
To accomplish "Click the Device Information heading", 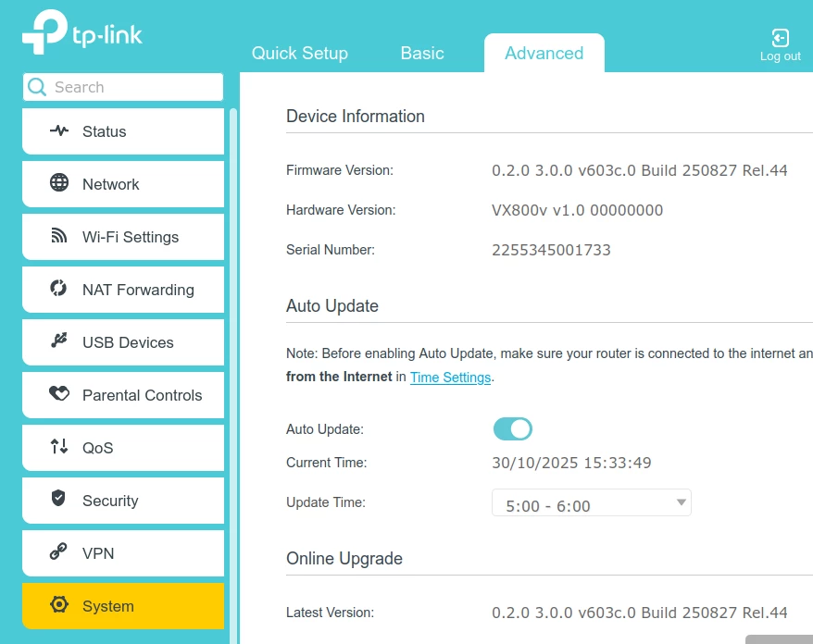I will [356, 116].
